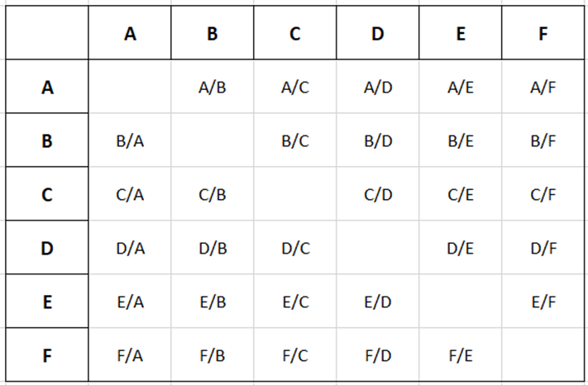Screen dimensions: 588x385
Task: Click the C/B cell
Action: click(x=213, y=194)
